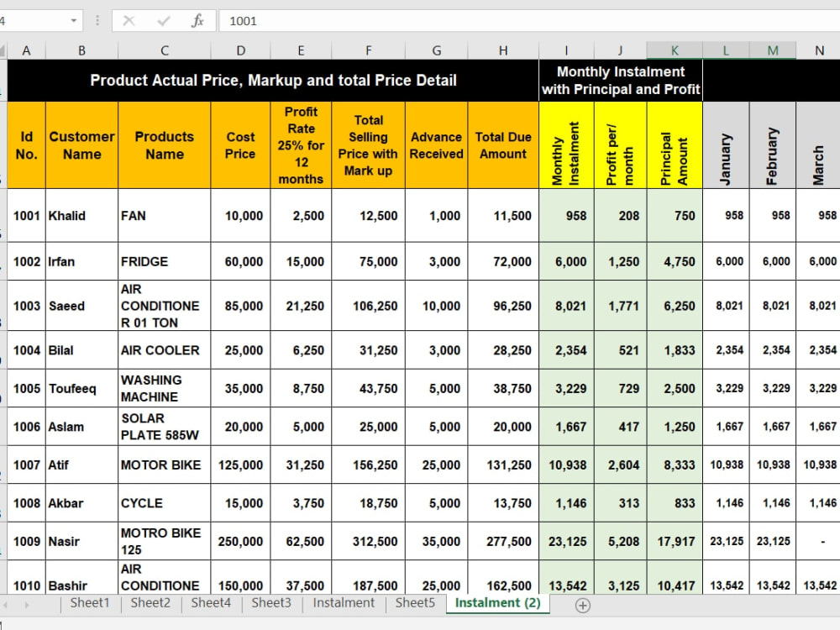Click the 'Advance Received' header cell

pyautogui.click(x=437, y=145)
